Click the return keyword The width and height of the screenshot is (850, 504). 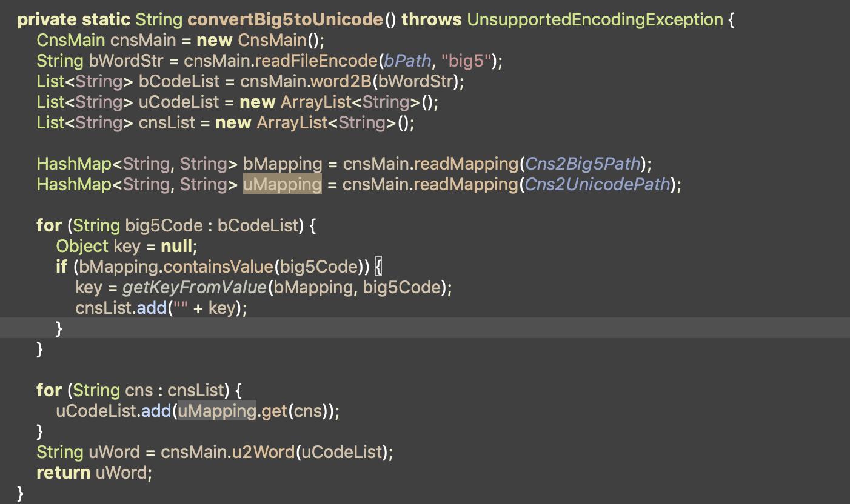pos(64,472)
